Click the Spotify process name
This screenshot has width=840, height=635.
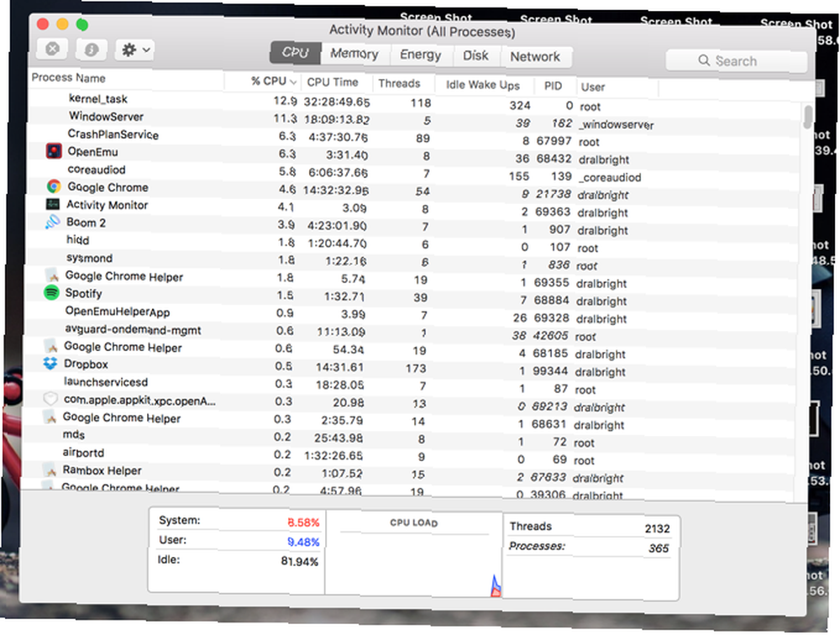pos(83,293)
